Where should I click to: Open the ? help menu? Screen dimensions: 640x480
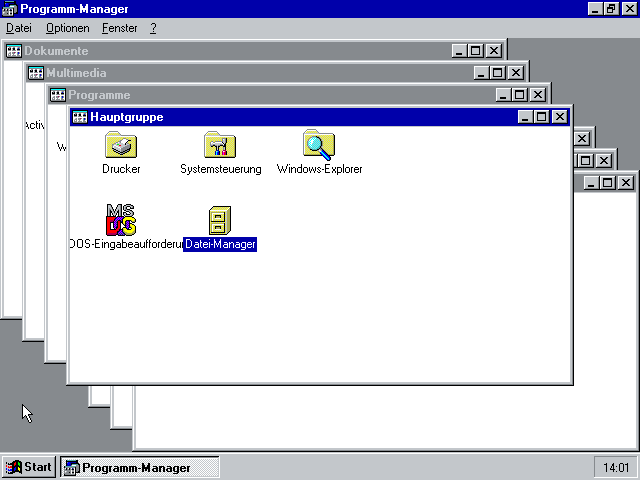[153, 28]
